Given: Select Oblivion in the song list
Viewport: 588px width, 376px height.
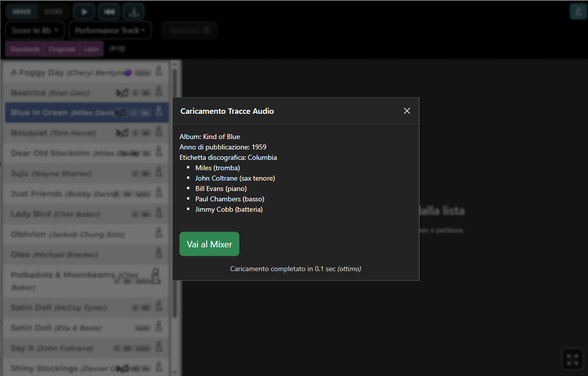Looking at the screenshot, I should 86,234.
